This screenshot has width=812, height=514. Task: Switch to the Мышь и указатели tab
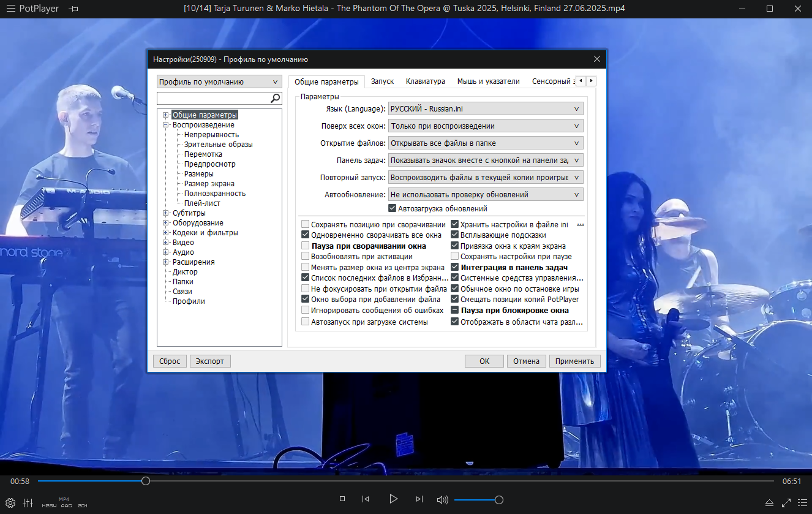(x=488, y=81)
